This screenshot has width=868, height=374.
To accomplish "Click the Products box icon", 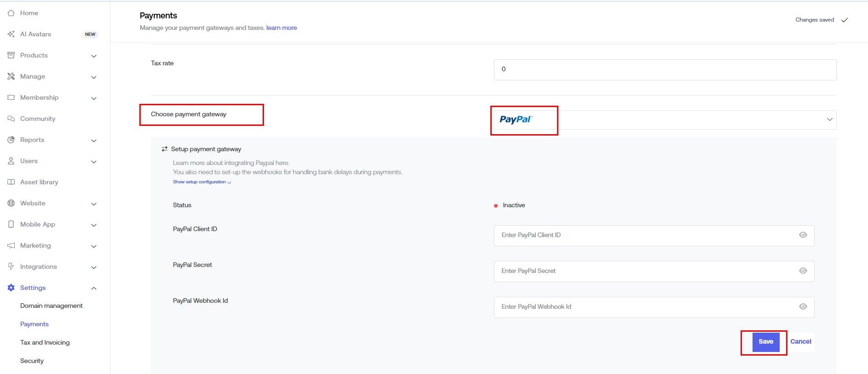I will (11, 55).
